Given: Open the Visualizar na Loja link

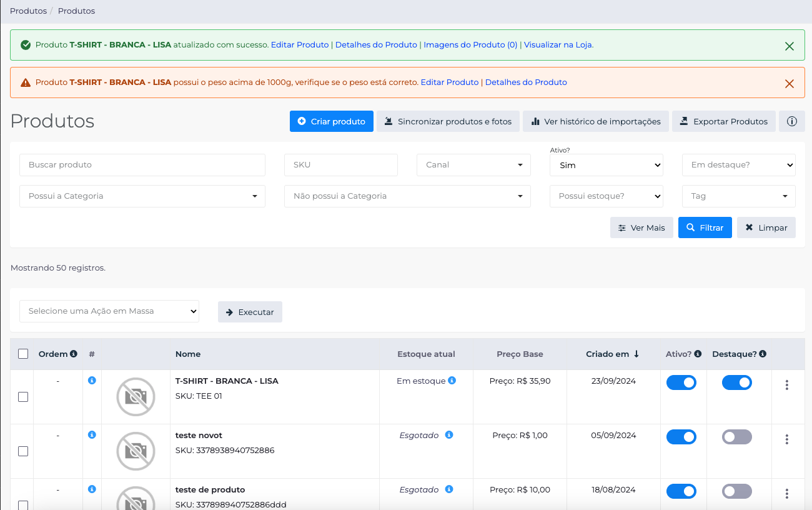Looking at the screenshot, I should click(558, 45).
